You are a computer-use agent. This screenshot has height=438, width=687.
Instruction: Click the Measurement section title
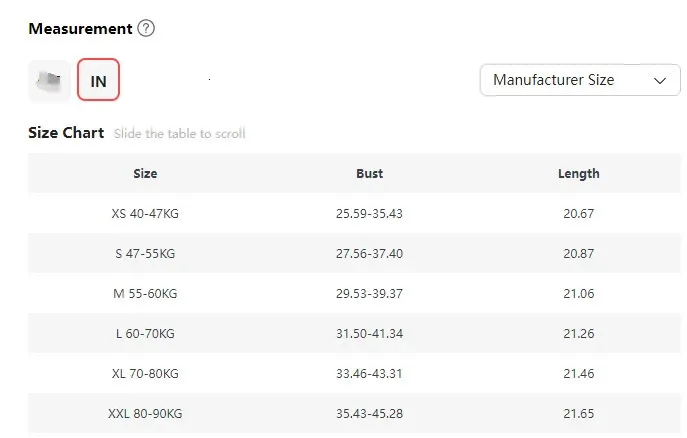pyautogui.click(x=80, y=28)
